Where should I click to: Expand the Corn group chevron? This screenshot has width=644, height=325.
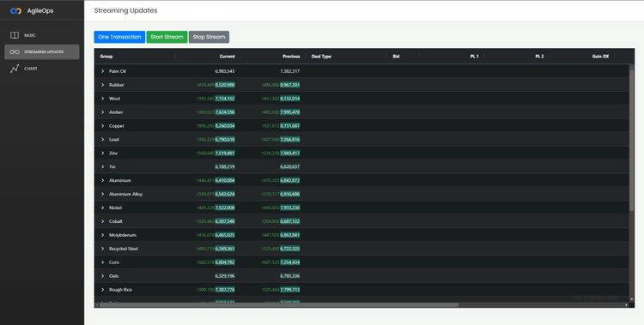(103, 262)
